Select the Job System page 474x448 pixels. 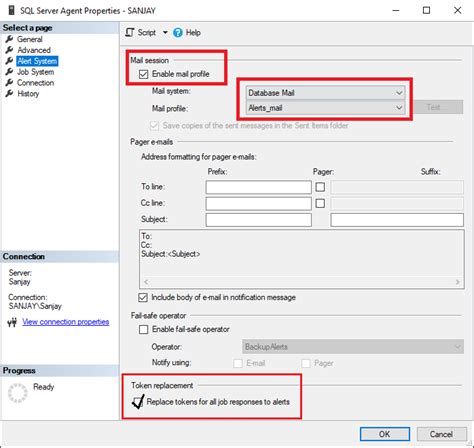(35, 72)
